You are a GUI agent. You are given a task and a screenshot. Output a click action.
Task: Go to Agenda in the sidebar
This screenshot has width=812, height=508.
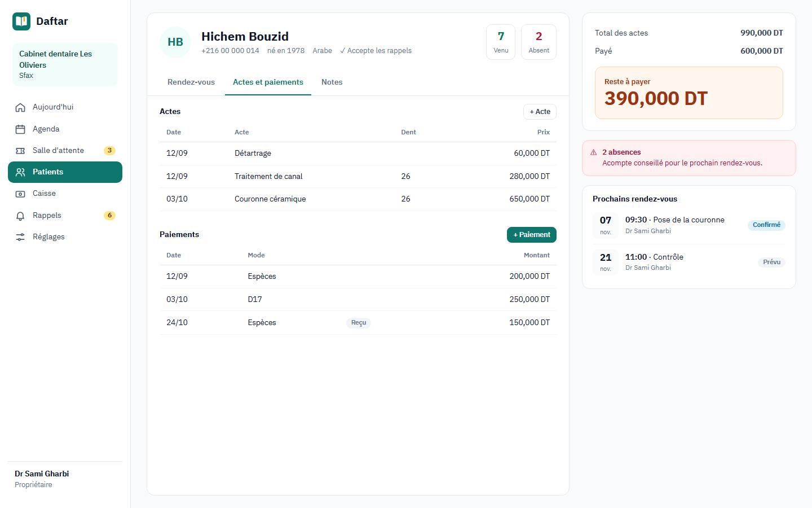pyautogui.click(x=65, y=129)
